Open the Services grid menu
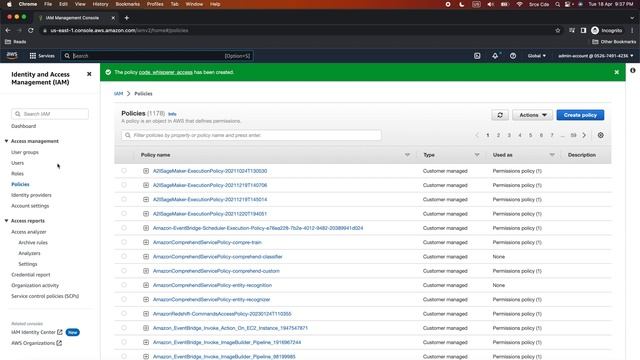Image resolution: width=640 pixels, height=360 pixels. pos(42,56)
